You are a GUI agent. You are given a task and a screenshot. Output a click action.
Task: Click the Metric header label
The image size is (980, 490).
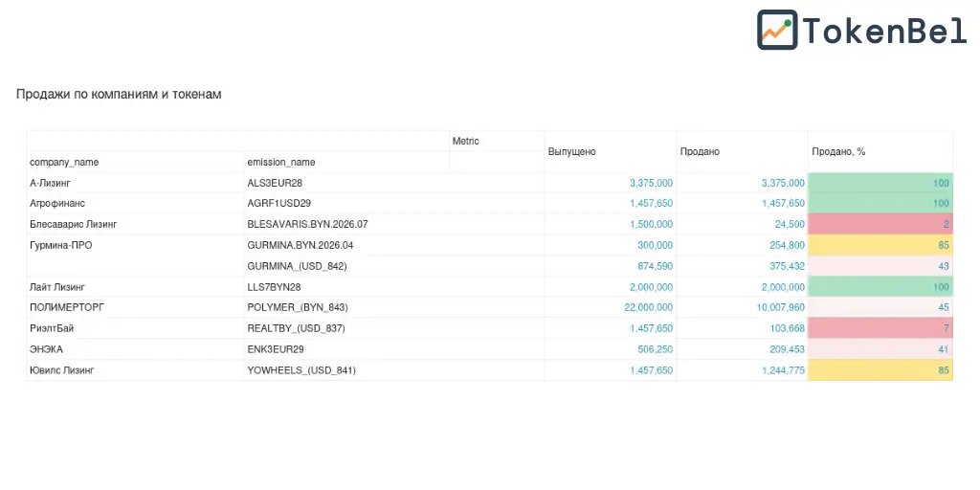[466, 142]
